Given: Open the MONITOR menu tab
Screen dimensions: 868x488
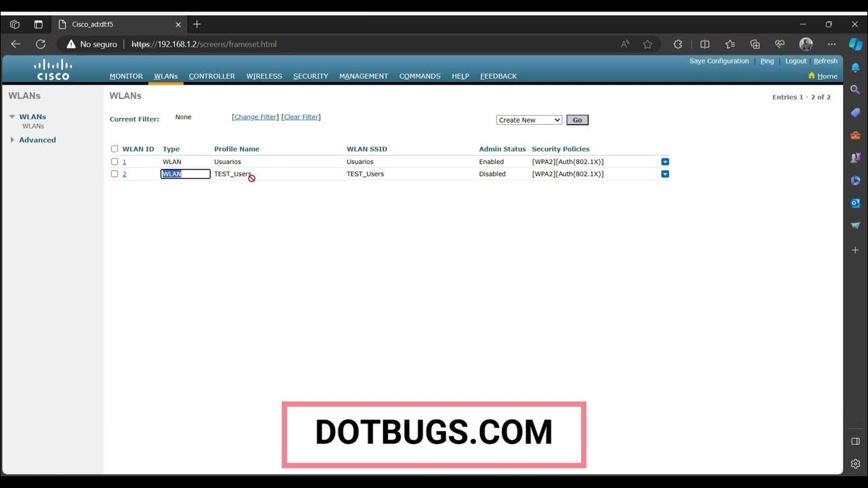Looking at the screenshot, I should tap(125, 76).
